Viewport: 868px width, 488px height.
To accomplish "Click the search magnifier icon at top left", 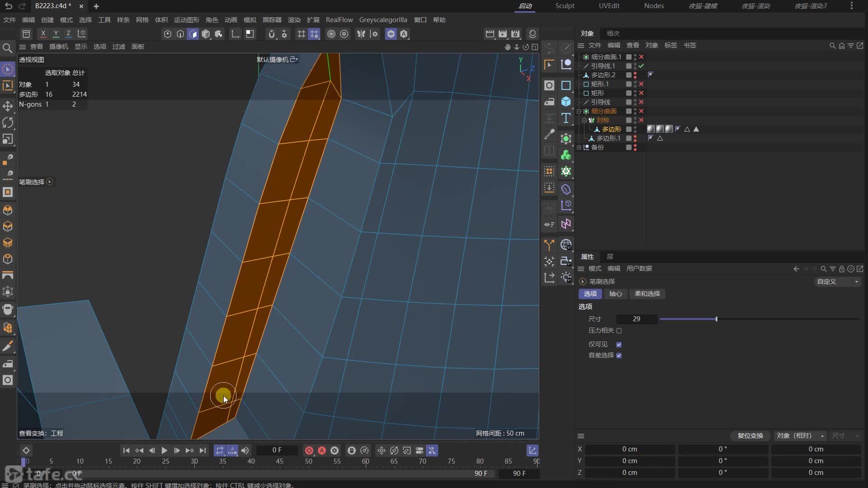I will (7, 48).
